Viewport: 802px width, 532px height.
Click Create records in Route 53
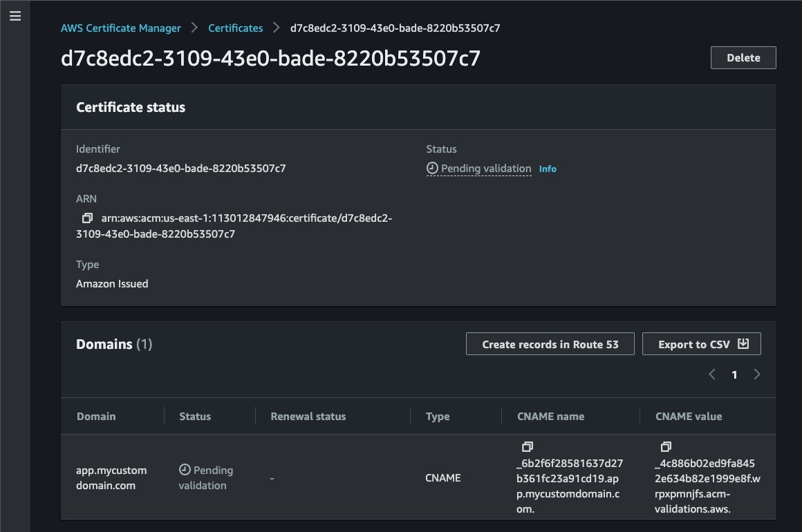tap(550, 344)
